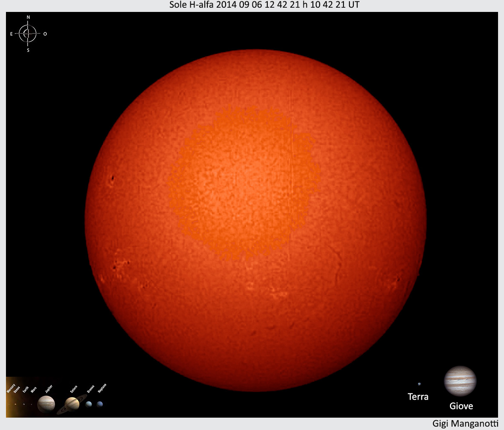Screen dimensions: 504x430
Task: Click the 'Mercury' label in the planet strip
Action: pyautogui.click(x=11, y=388)
